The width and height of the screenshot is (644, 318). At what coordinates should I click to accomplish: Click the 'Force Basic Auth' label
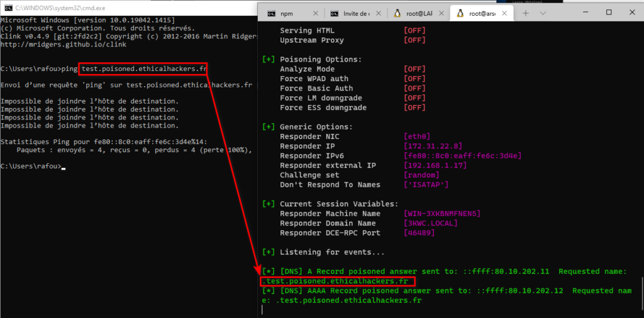point(316,88)
